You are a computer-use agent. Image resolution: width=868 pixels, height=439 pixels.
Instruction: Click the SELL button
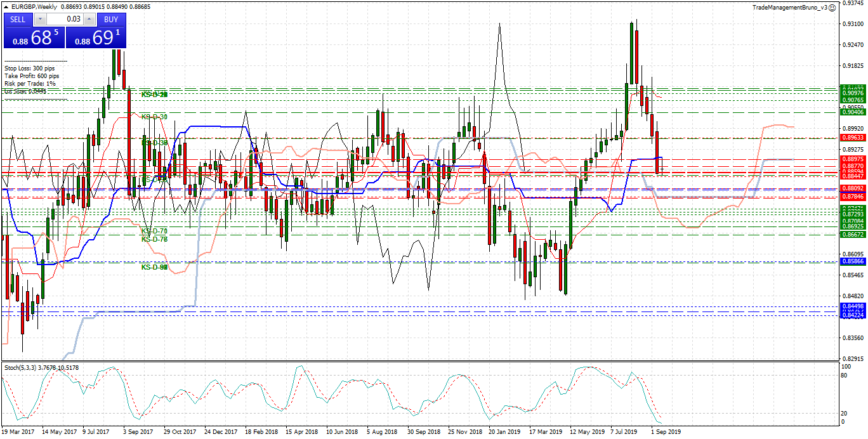tap(18, 19)
